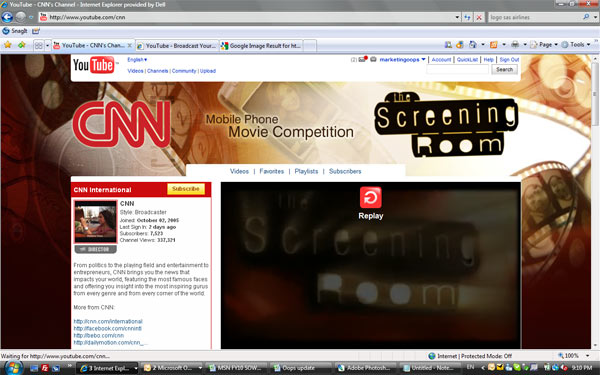The image size is (600, 375).
Task: Open the Videos link in YouTube header
Action: coord(135,71)
